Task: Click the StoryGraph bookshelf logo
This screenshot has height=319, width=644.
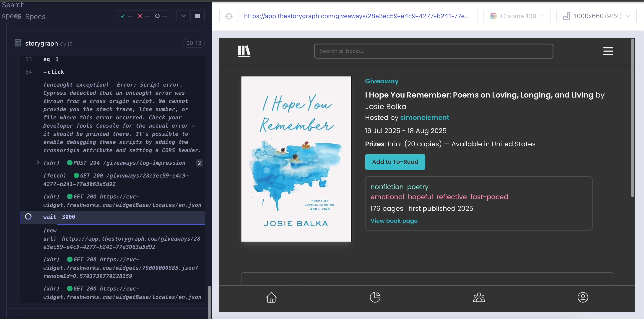Action: point(244,51)
